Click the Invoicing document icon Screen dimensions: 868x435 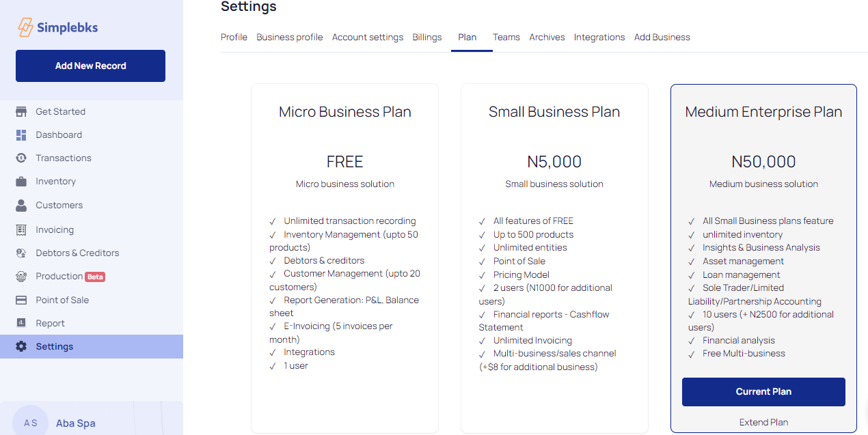click(x=21, y=230)
